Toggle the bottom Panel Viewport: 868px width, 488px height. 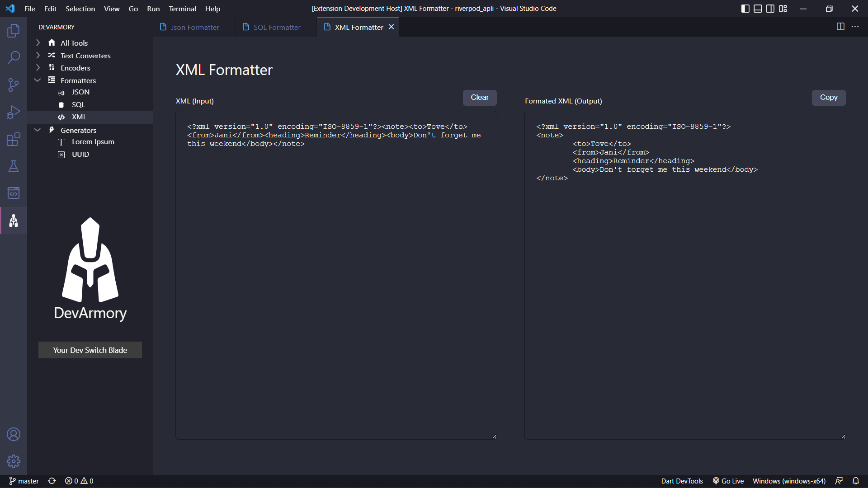pyautogui.click(x=758, y=9)
